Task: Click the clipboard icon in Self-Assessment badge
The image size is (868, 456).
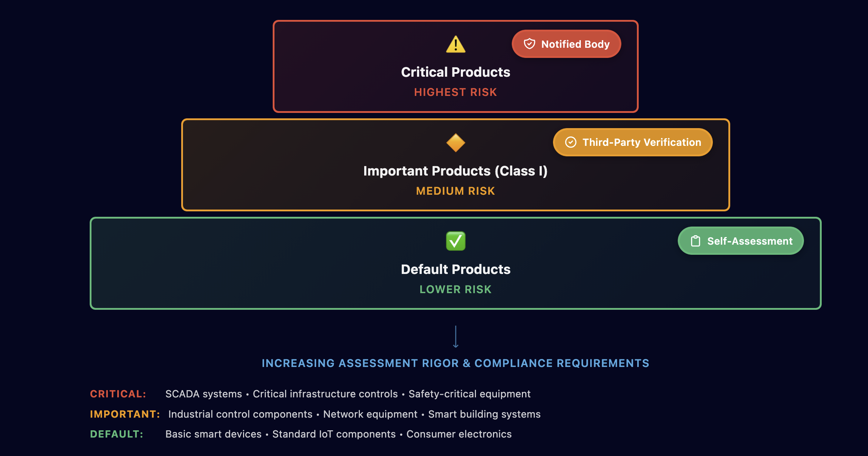Action: (695, 241)
